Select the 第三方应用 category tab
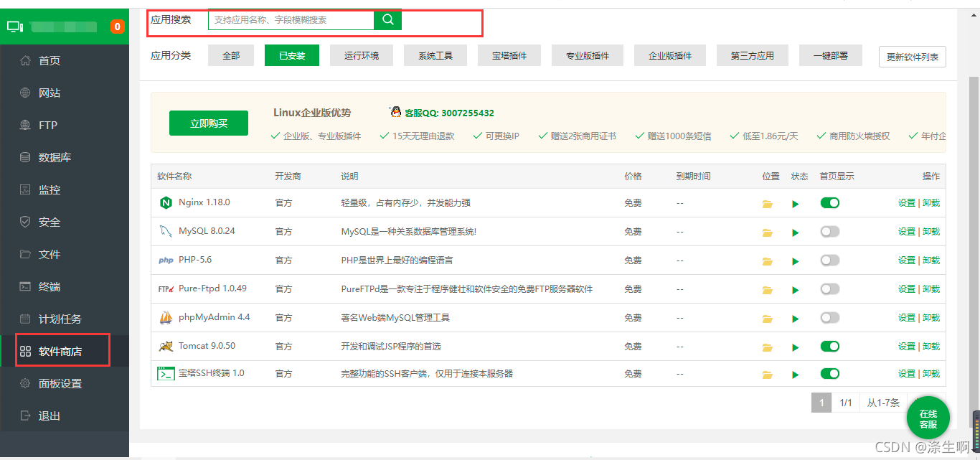Viewport: 980px width, 460px height. tap(753, 55)
